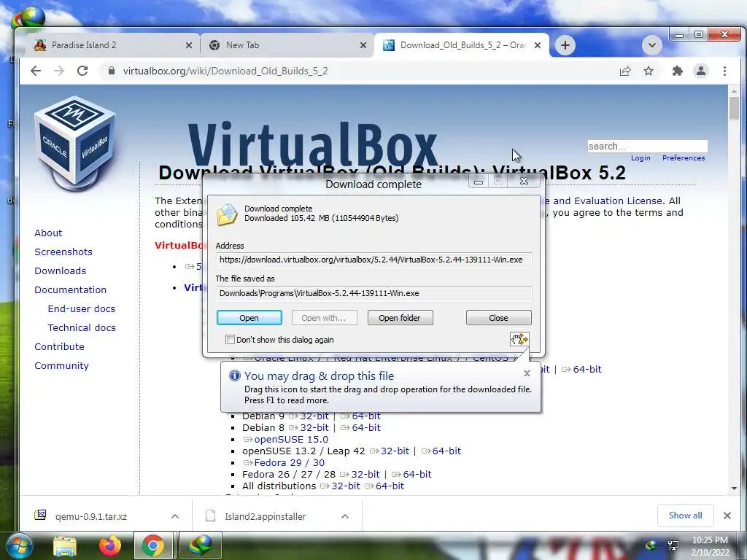Click the downloaded file icon in dialog
The image size is (747, 560).
coord(227,214)
